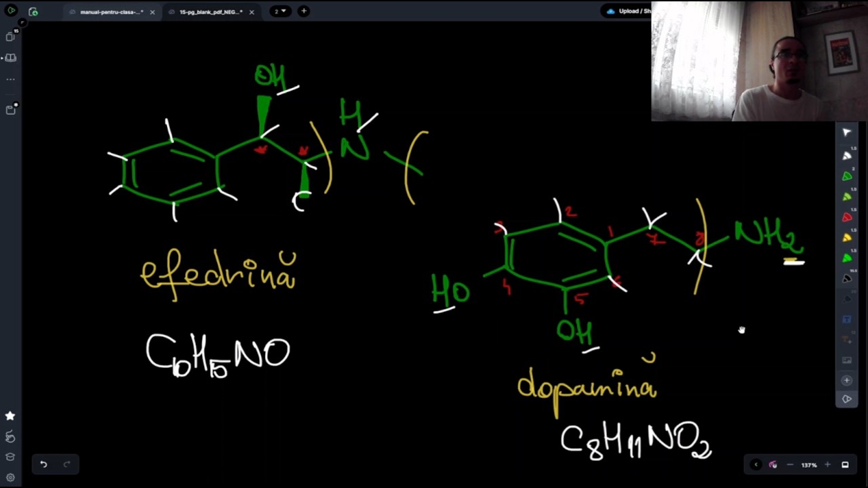This screenshot has width=868, height=488.
Task: Select the bright green pen below yellow
Action: click(846, 258)
